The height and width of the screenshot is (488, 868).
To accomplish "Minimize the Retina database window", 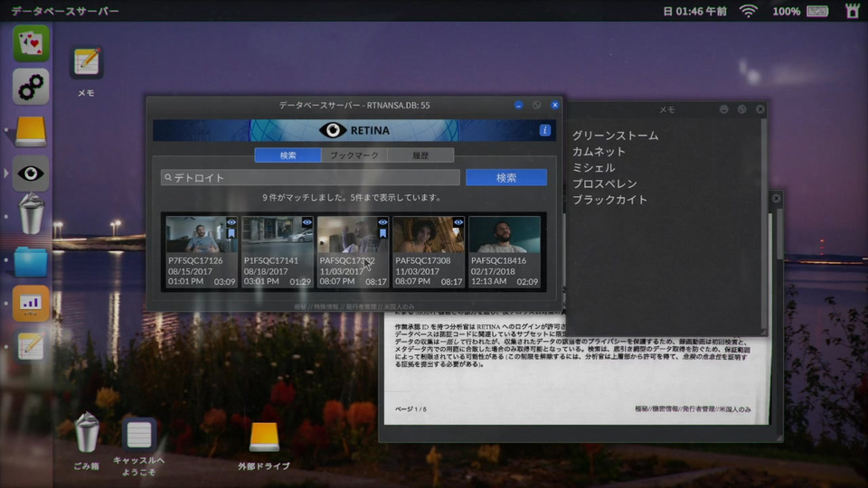I will coord(519,105).
